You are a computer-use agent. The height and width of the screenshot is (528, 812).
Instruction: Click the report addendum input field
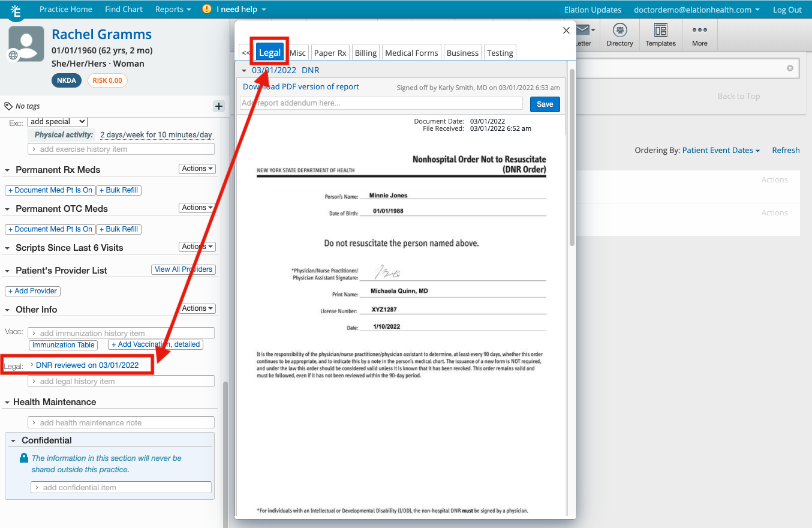pos(383,103)
